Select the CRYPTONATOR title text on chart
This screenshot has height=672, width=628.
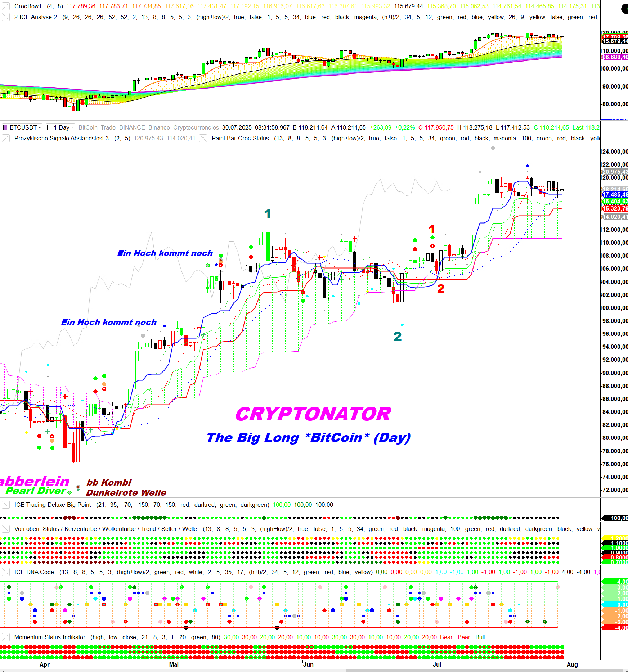click(313, 414)
